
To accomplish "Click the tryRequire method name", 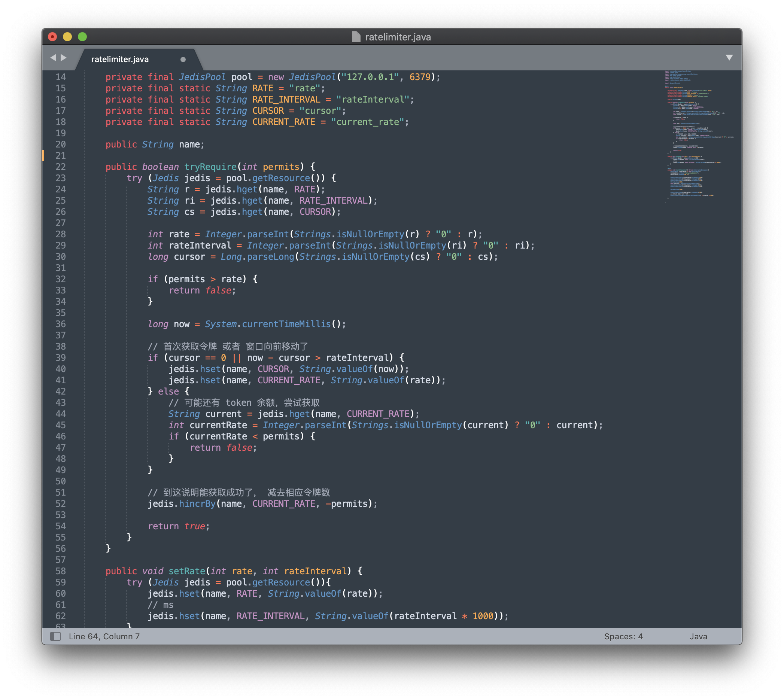I will [210, 167].
